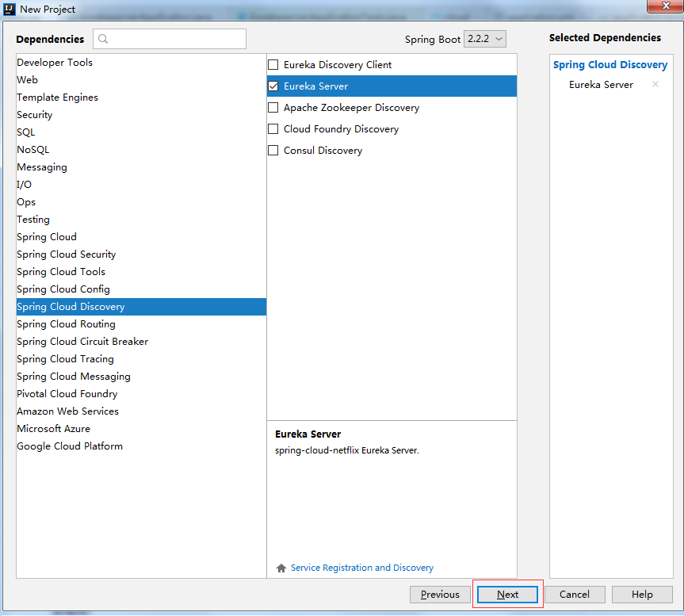Viewport: 684px width, 616px height.
Task: Click the Spring Cloud Discovery selected-dependencies heading
Action: point(610,64)
